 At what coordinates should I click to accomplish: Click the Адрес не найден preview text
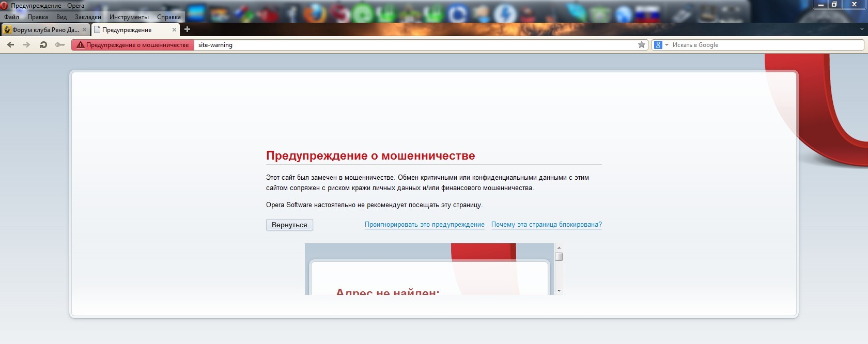coord(388,291)
